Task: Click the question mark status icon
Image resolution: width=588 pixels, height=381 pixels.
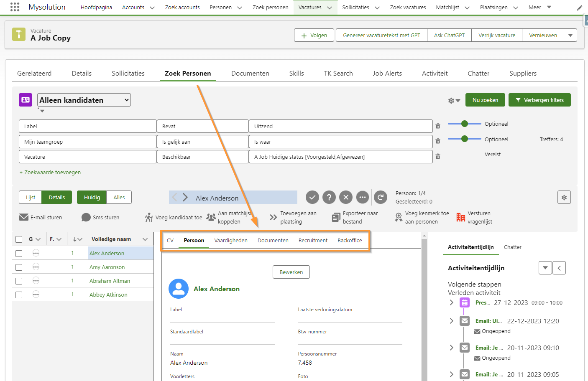Action: pyautogui.click(x=329, y=197)
